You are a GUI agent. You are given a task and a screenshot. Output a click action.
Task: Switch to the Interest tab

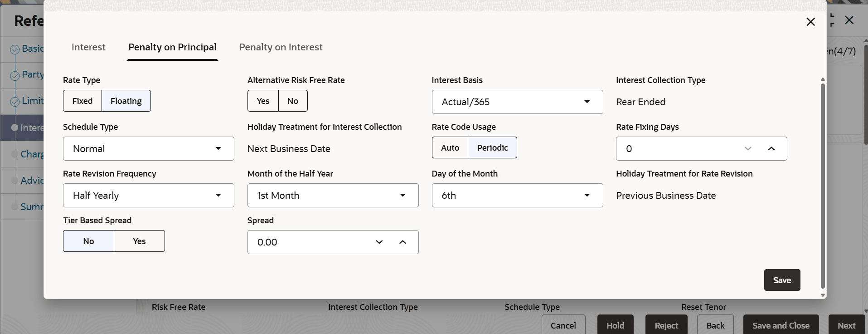pos(88,47)
